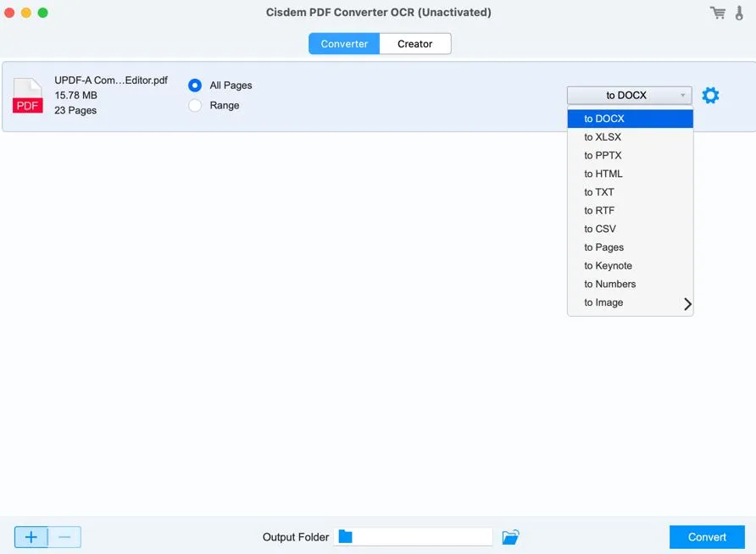Switch to the Converter tab
This screenshot has height=554, width=756.
(344, 44)
